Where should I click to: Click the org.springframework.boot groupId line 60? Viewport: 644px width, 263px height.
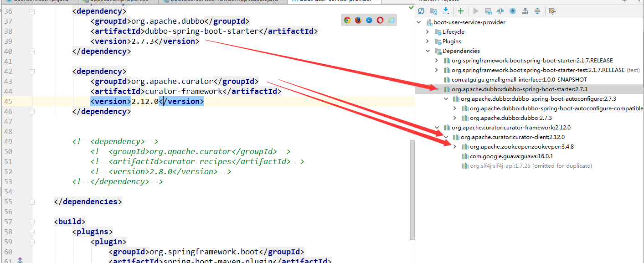coord(206,252)
